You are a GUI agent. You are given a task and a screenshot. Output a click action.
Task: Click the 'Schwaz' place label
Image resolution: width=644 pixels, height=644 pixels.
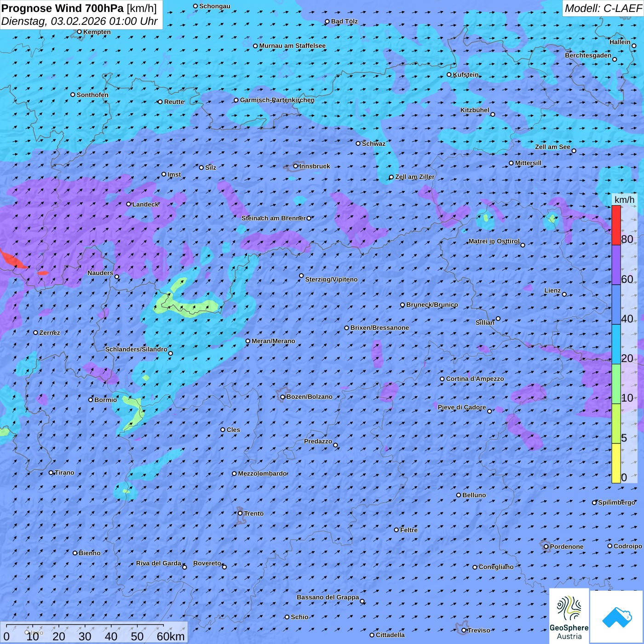[374, 144]
